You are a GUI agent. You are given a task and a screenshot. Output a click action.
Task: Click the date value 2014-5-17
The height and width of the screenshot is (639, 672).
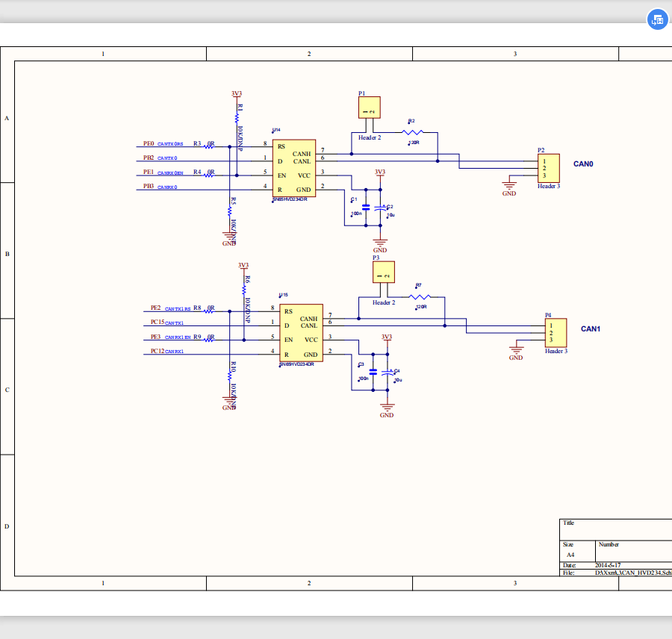coord(608,565)
